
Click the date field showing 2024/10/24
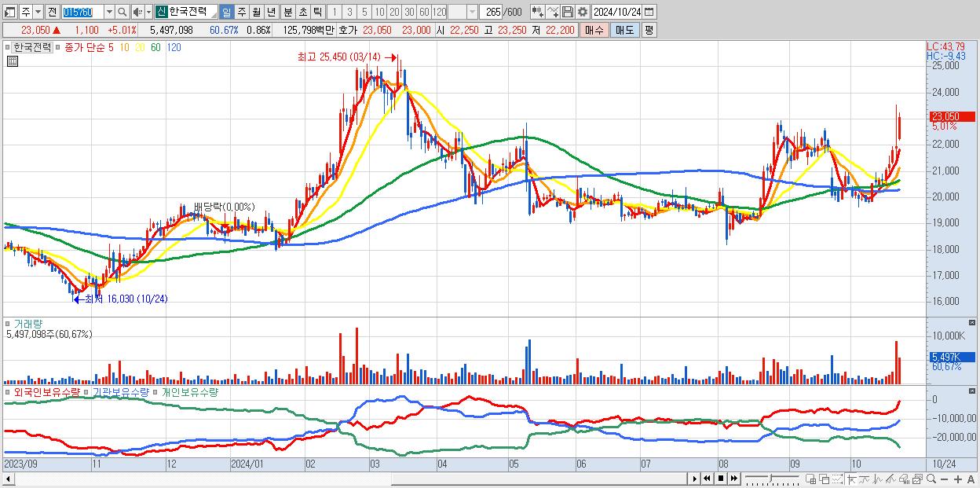pos(616,12)
